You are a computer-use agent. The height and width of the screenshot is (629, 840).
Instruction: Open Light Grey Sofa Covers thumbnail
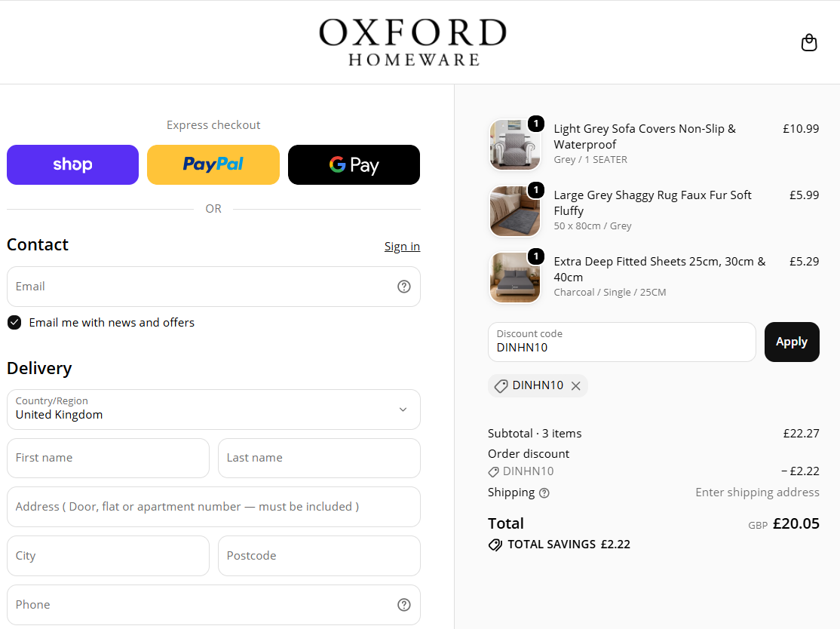(515, 145)
